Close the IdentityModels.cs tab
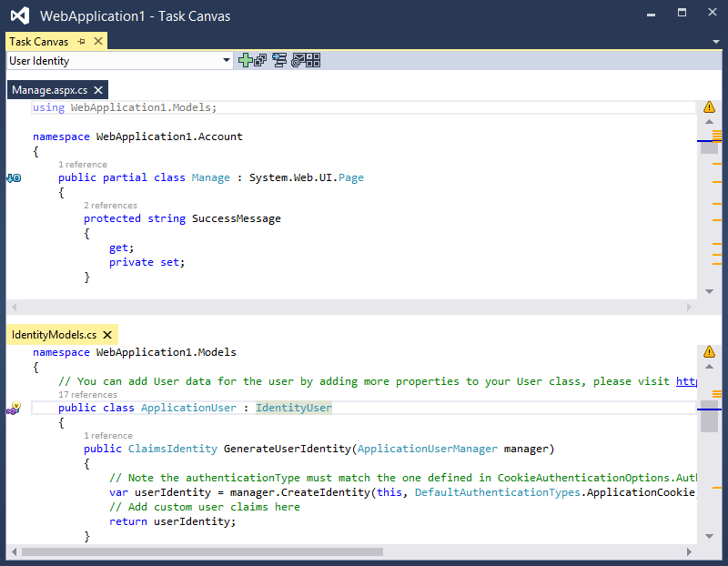 [x=107, y=335]
